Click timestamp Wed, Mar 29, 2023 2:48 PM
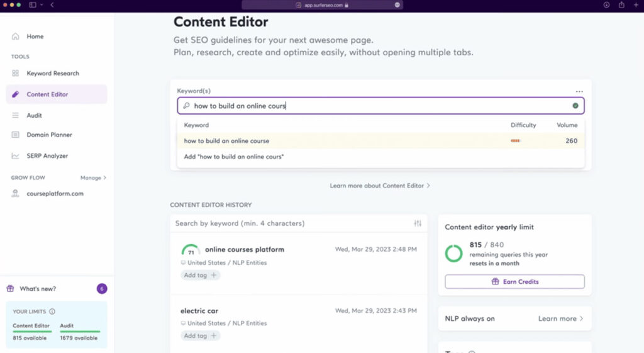The image size is (644, 353). pos(376,249)
